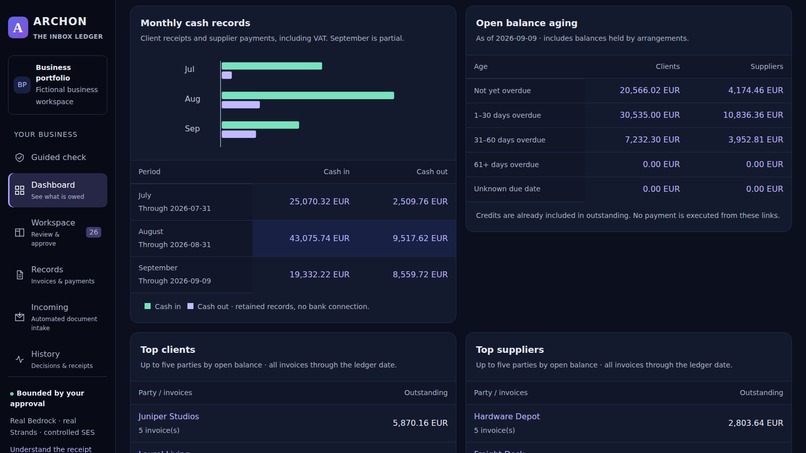Open the Dashboard menu item
This screenshot has height=453, width=806.
[58, 190]
